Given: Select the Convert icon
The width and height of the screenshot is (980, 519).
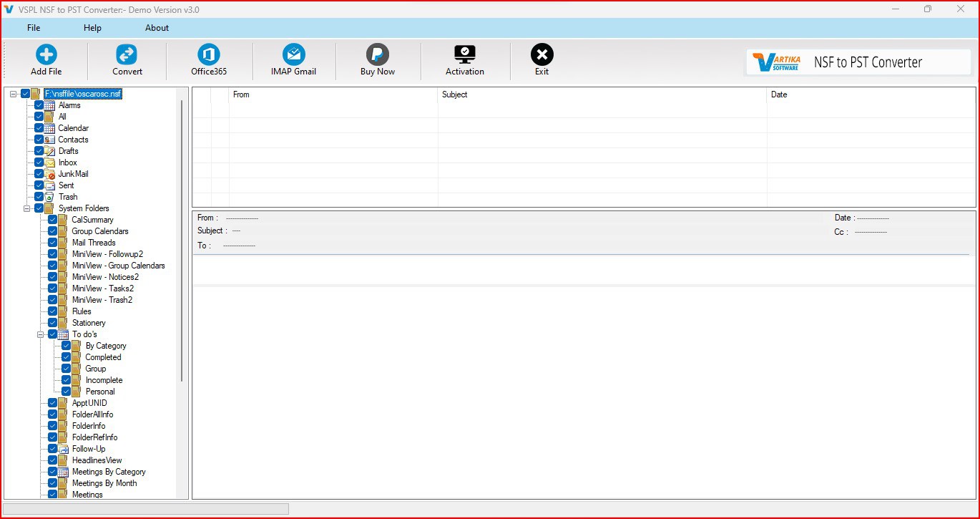Looking at the screenshot, I should [x=127, y=59].
